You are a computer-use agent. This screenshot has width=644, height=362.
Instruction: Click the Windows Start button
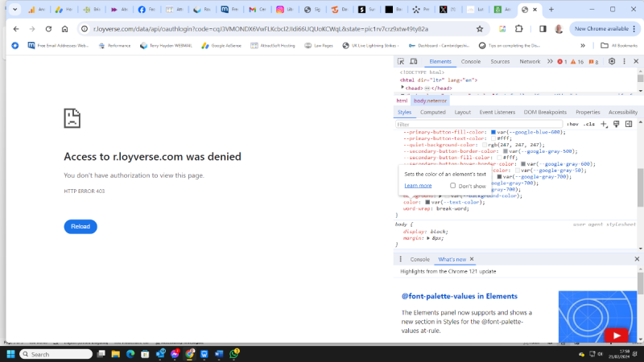10,354
